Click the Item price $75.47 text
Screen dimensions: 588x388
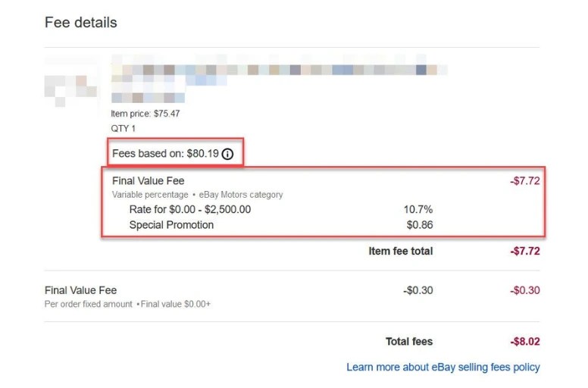145,114
